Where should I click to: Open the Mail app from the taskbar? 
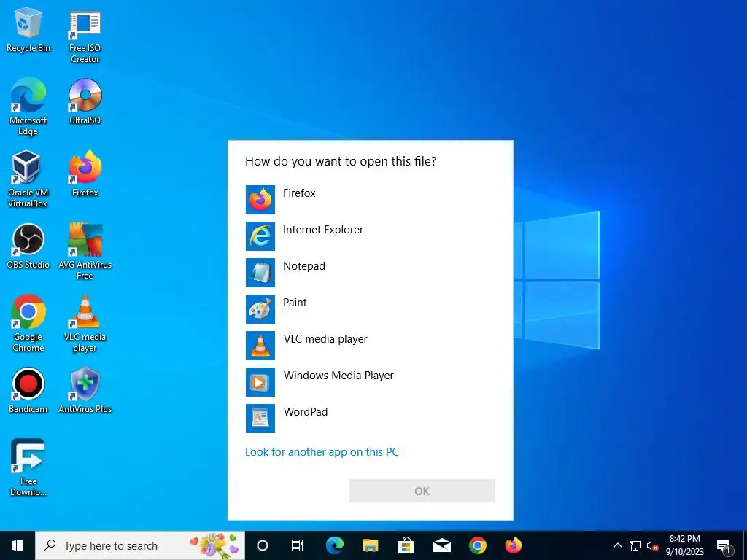441,545
